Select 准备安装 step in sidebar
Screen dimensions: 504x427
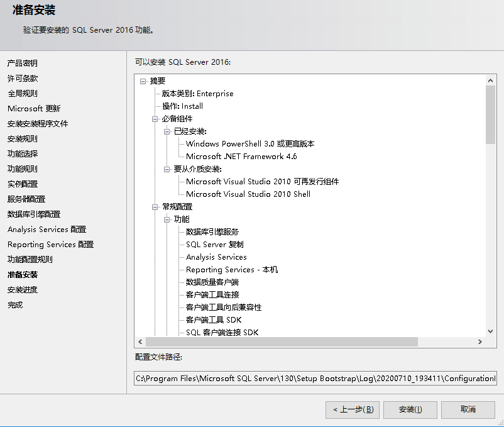23,275
